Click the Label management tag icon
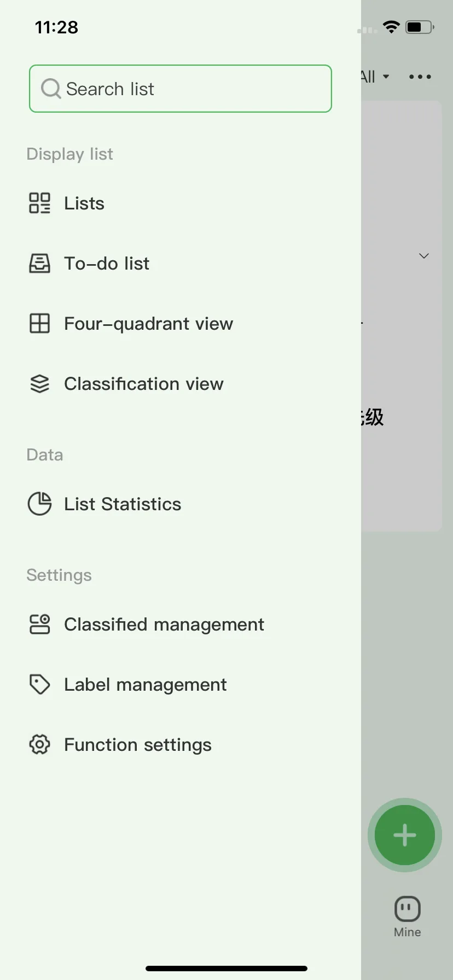The image size is (453, 980). [39, 684]
